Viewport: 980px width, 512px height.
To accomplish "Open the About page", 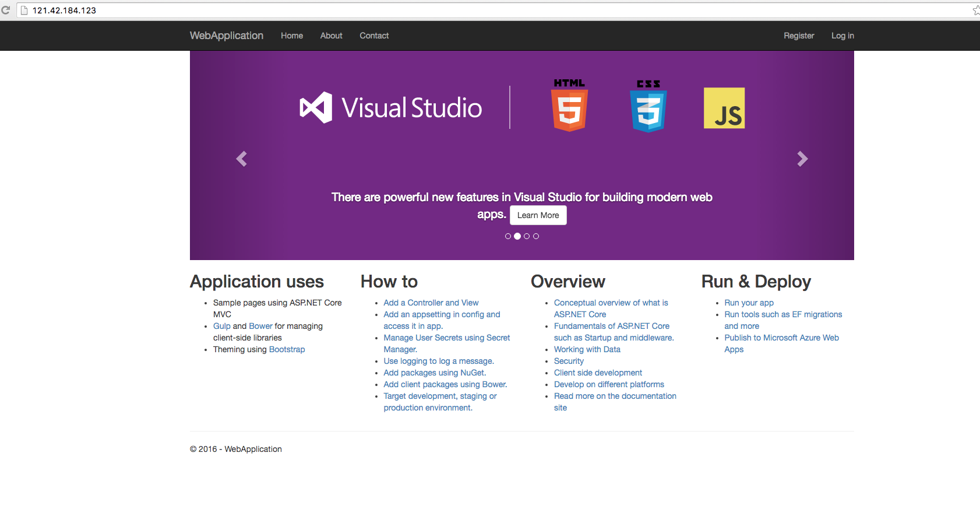I will tap(331, 36).
